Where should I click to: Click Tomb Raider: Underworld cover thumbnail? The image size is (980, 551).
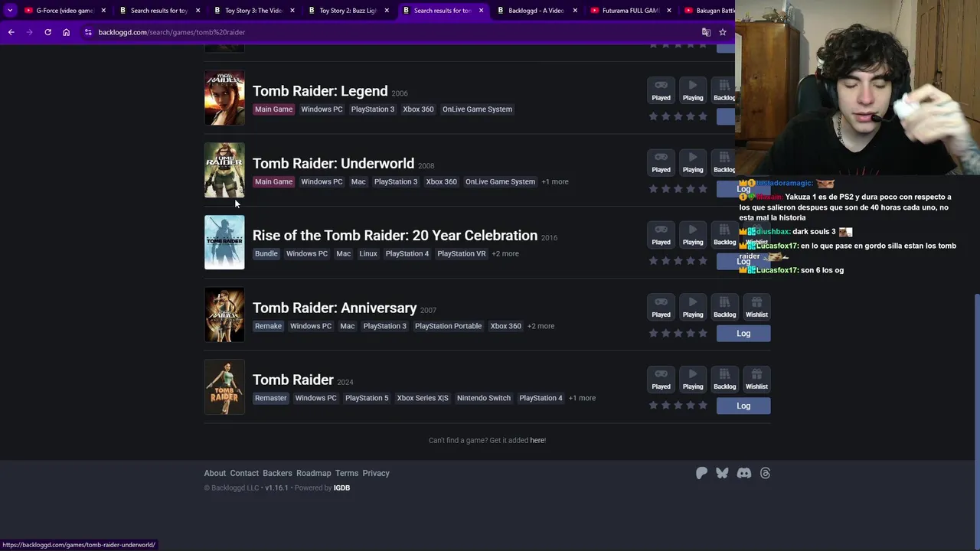[x=224, y=170]
